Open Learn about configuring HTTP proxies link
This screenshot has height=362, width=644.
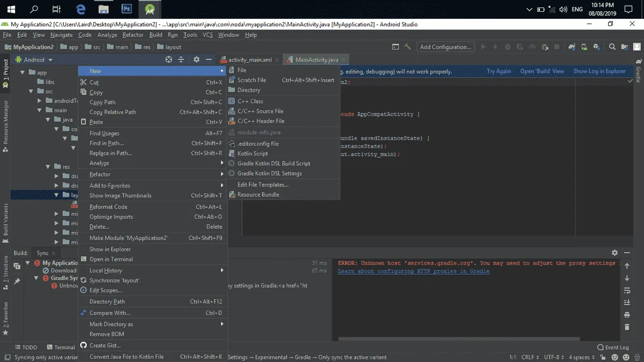[x=413, y=271]
